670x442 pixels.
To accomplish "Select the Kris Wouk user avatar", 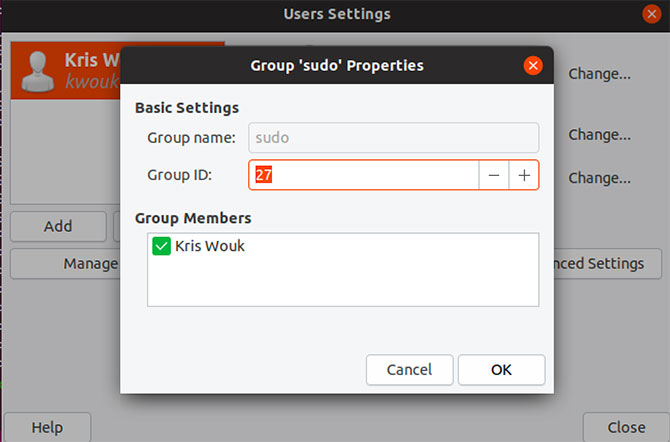I will (x=38, y=70).
